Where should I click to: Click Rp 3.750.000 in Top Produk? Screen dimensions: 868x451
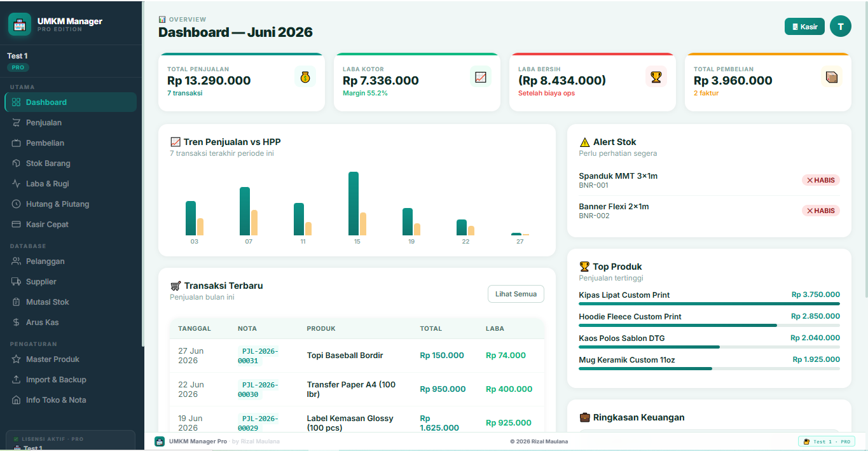coord(816,295)
